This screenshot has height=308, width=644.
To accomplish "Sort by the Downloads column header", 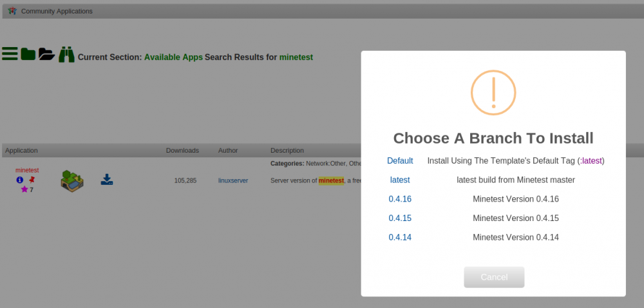I will [x=182, y=150].
